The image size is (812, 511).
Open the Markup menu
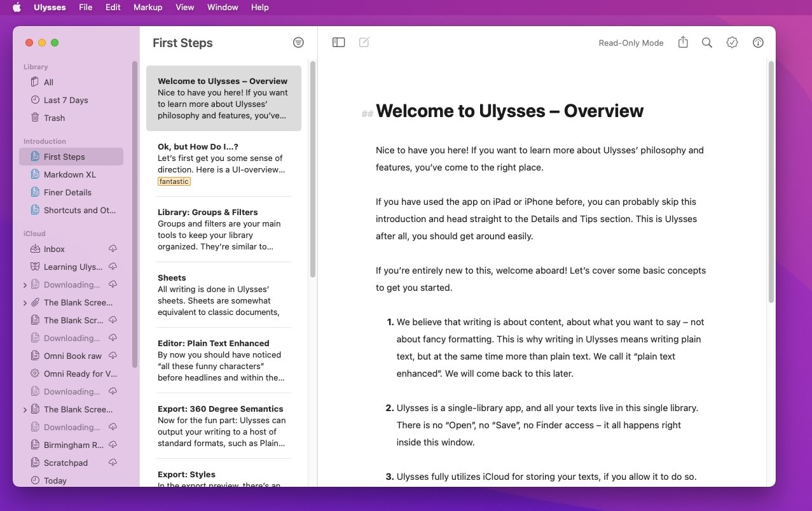coord(148,7)
